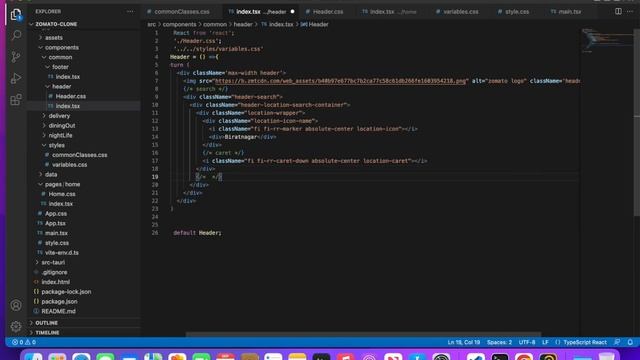This screenshot has width=640, height=360.
Task: Switch to commonClasses.css tab
Action: click(182, 11)
